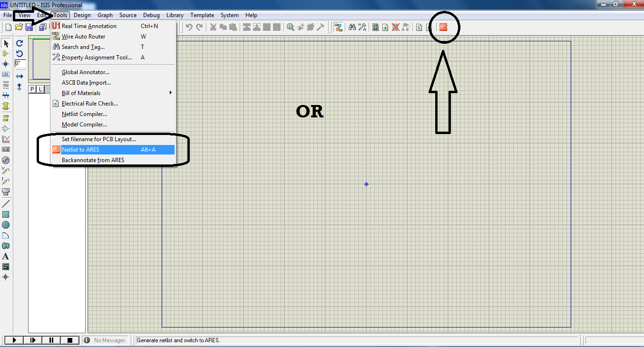
Task: Click the Bill of Materials dollar icon
Action: click(419, 27)
